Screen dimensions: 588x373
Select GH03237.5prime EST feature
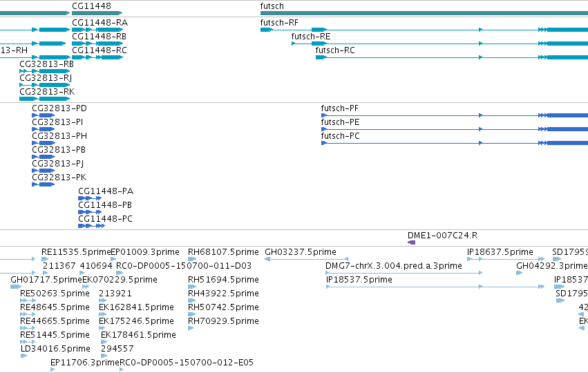point(306,259)
